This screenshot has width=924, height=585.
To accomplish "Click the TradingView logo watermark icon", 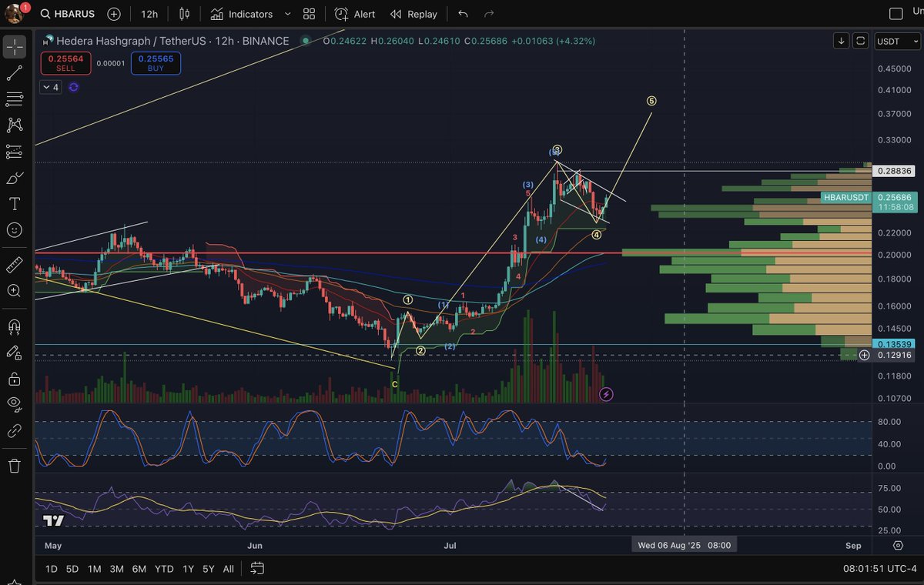I will click(53, 521).
